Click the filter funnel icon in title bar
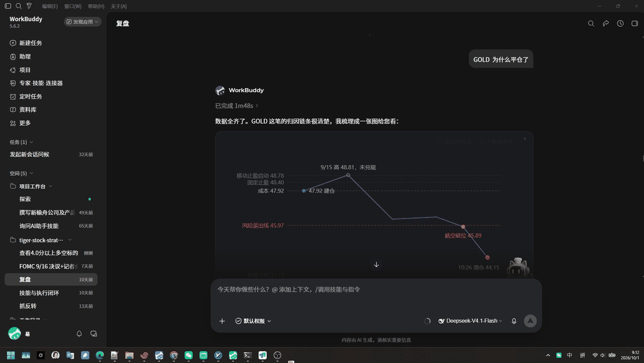 [29, 6]
